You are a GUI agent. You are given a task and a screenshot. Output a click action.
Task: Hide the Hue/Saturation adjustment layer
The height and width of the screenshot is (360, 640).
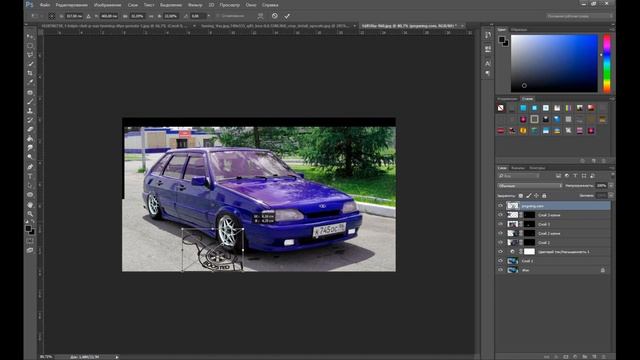tap(500, 251)
